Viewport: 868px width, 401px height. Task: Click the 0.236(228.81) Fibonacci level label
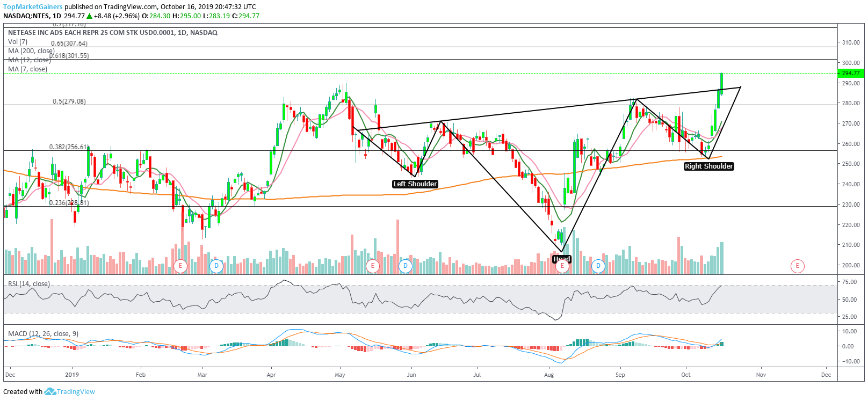tap(69, 203)
